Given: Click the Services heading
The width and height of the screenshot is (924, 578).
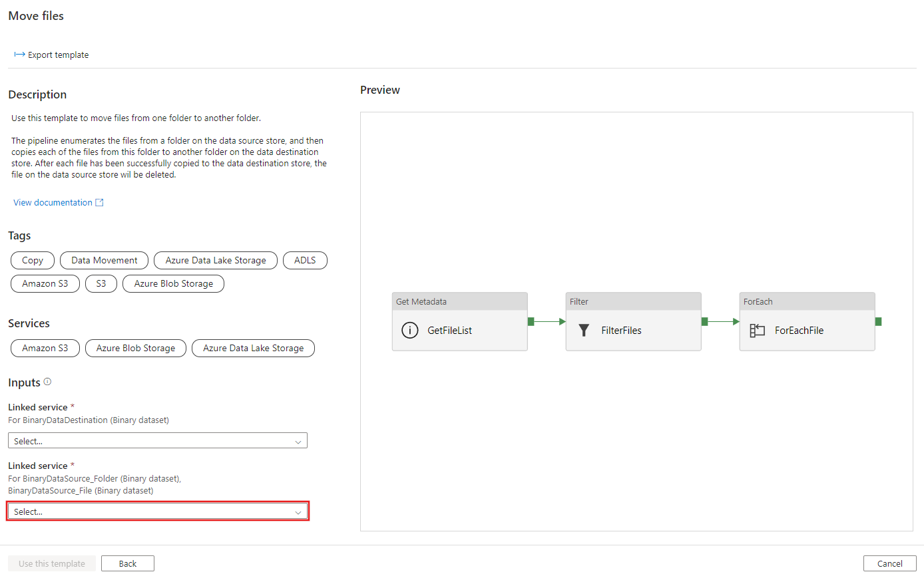Looking at the screenshot, I should [x=29, y=323].
